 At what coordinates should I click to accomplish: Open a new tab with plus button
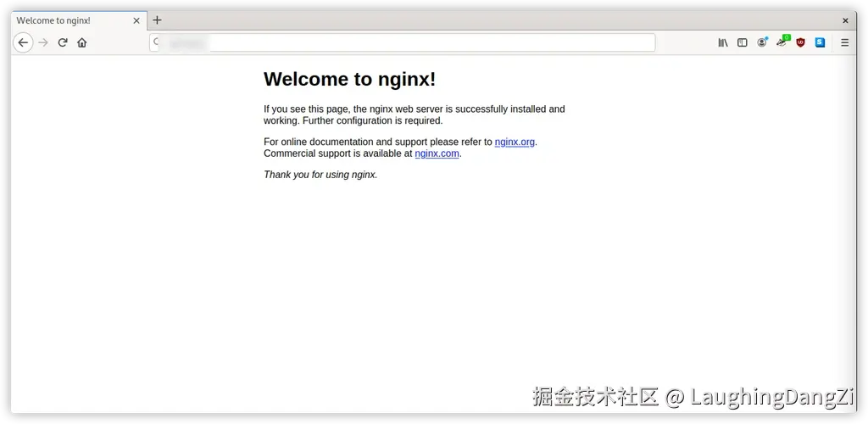(157, 20)
